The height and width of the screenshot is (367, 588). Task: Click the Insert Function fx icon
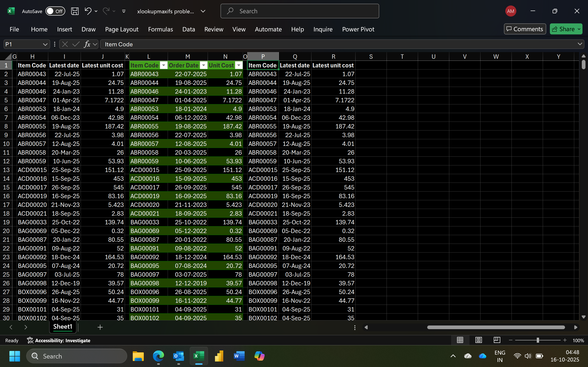87,44
